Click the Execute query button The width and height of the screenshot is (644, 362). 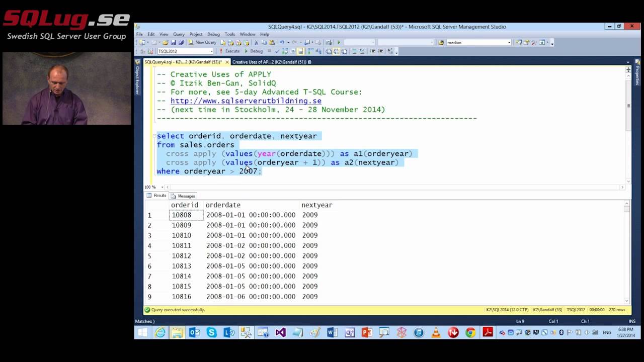tap(229, 51)
